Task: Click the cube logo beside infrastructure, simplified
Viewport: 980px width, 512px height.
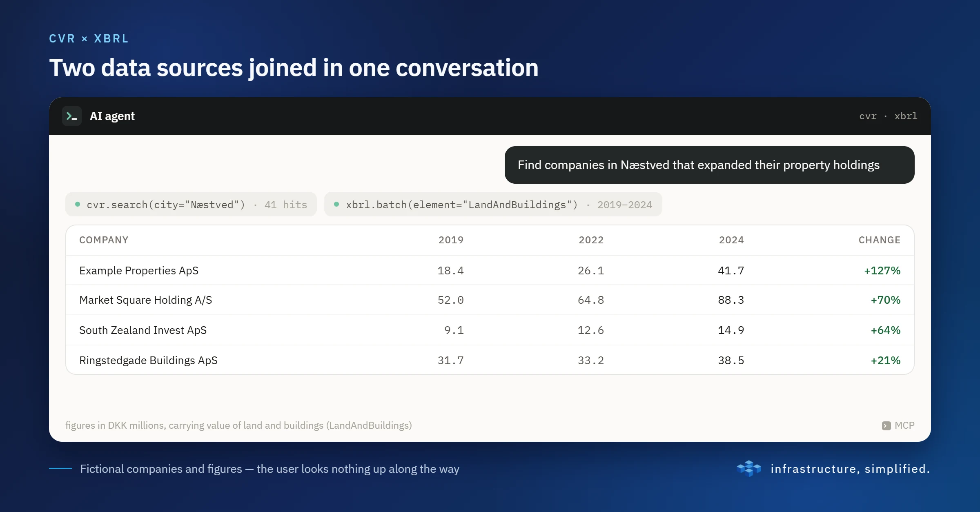Action: [x=749, y=469]
